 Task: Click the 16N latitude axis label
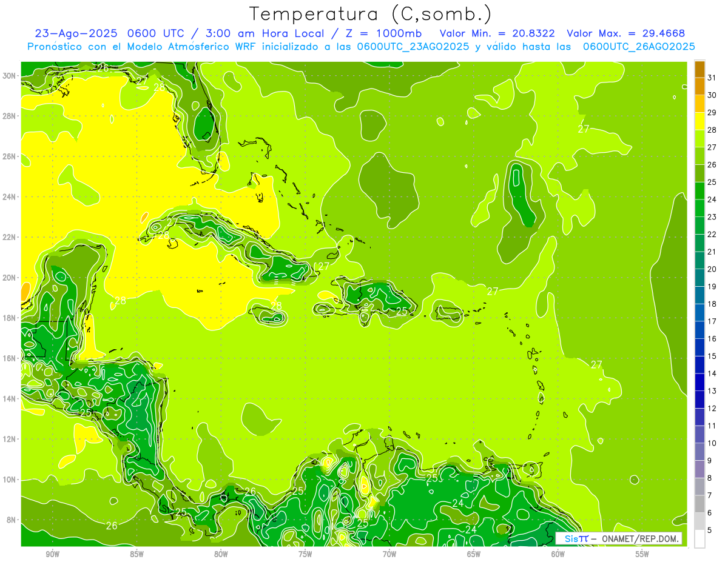[10, 358]
